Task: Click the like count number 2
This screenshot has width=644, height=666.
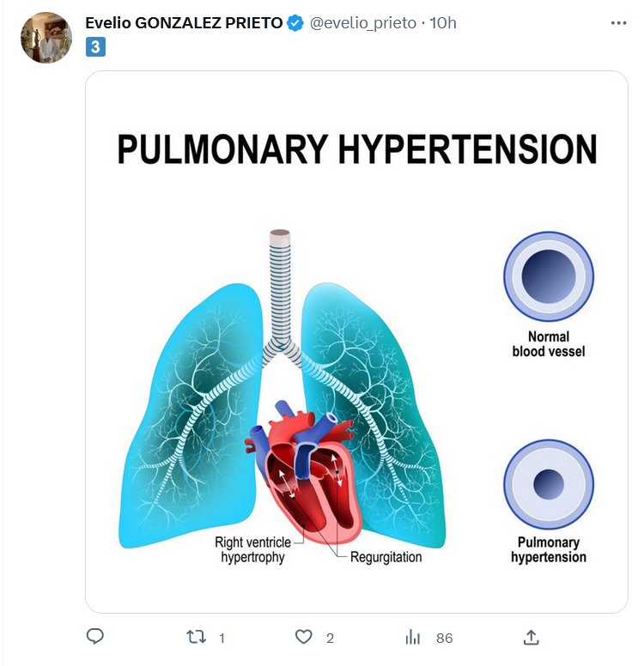Action: (x=330, y=638)
